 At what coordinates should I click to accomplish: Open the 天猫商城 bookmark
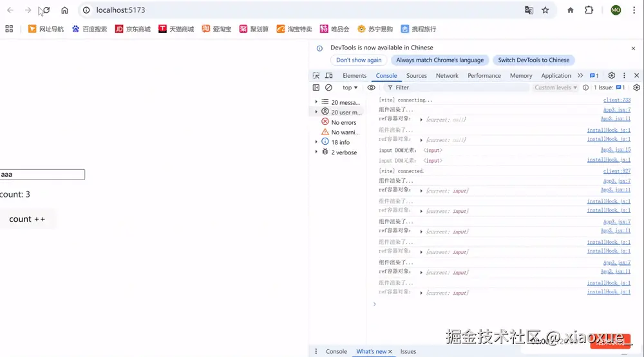click(176, 29)
